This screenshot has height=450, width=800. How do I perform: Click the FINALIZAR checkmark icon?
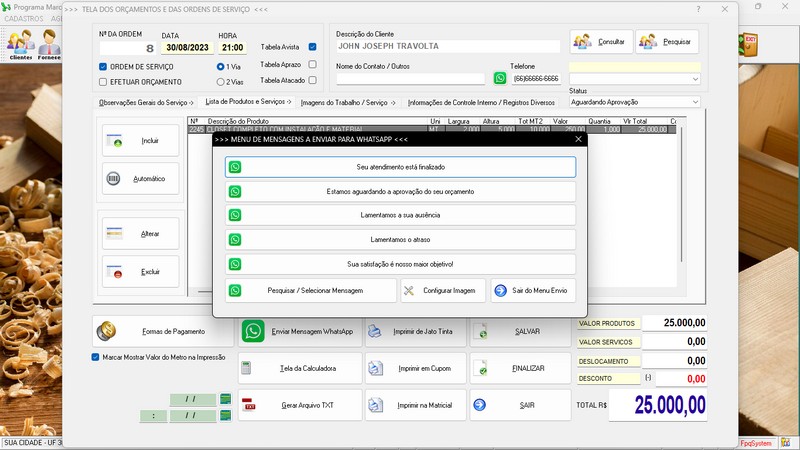[480, 368]
